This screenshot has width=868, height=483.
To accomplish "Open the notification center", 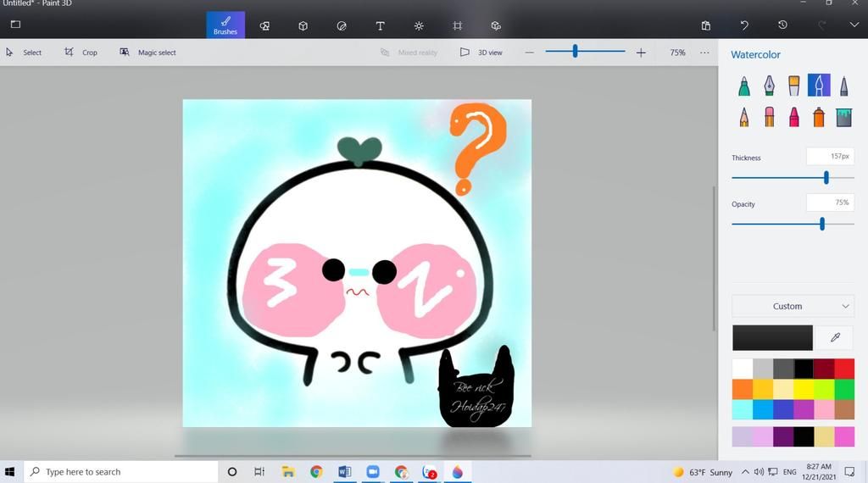I will point(849,472).
